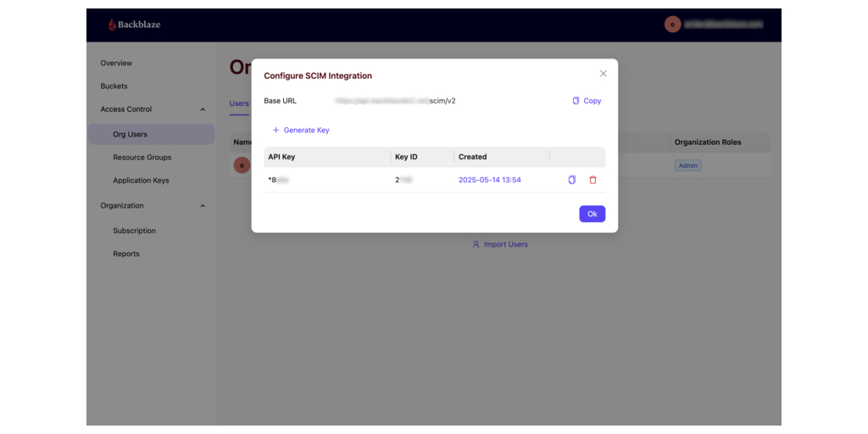Click the Created date 2025-05-14 13:54

point(489,181)
